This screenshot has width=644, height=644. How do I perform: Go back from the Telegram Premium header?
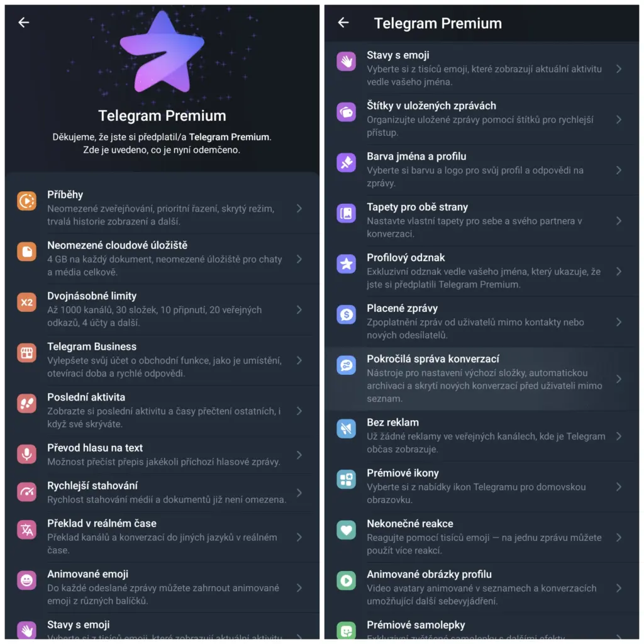pos(343,23)
